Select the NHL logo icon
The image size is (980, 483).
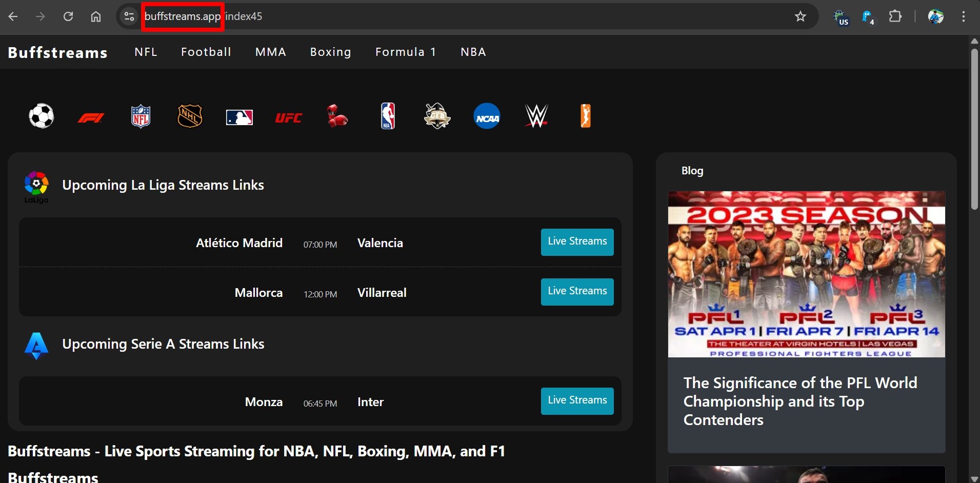[x=190, y=116]
